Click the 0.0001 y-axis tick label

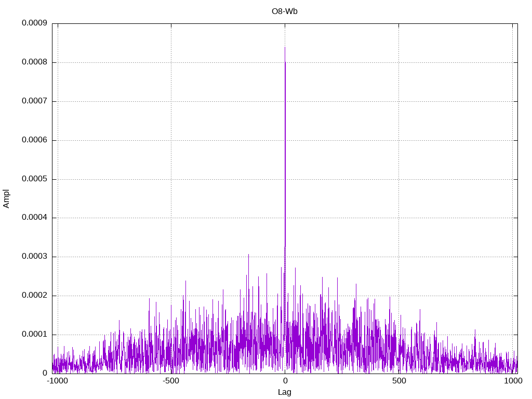point(34,335)
